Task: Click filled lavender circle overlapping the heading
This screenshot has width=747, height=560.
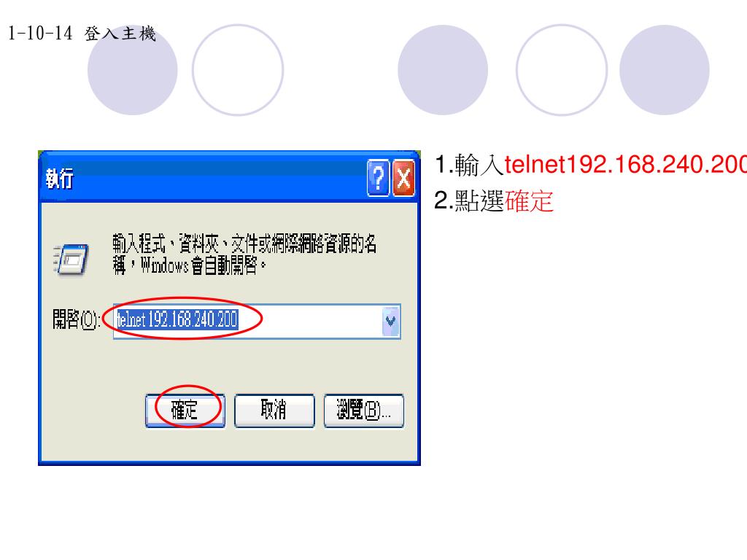Action: pos(133,70)
